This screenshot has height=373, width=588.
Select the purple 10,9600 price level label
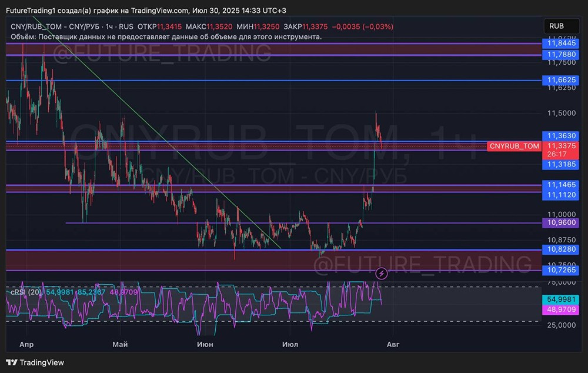(561, 222)
